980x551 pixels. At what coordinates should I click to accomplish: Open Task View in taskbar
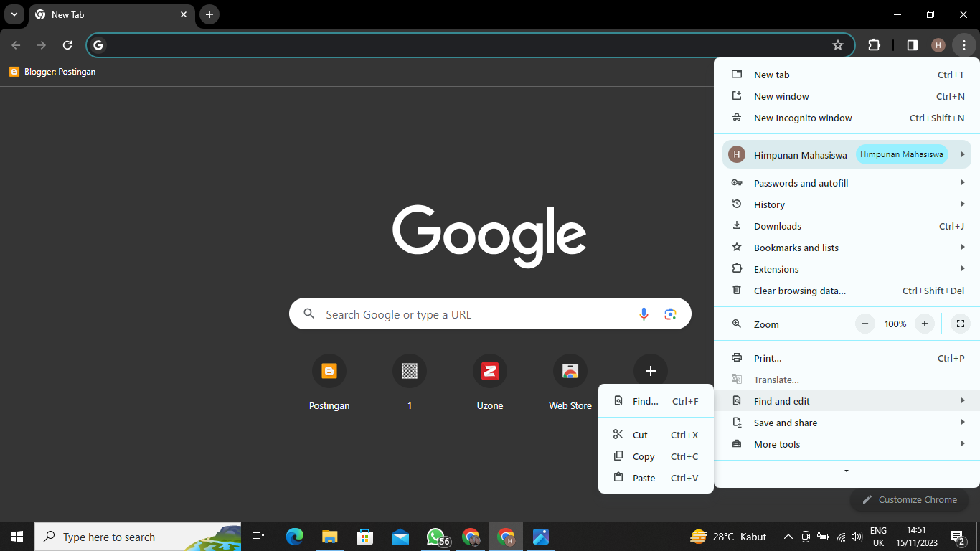(x=258, y=537)
